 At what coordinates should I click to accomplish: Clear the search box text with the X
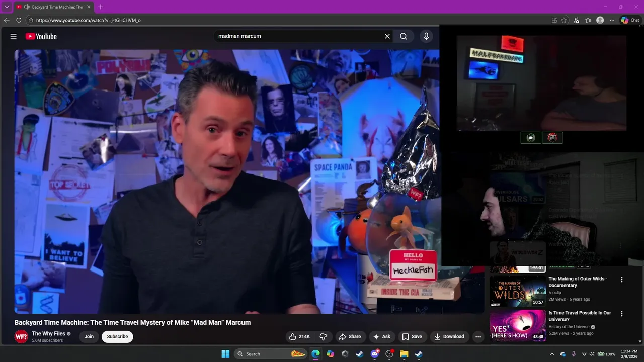click(x=387, y=36)
